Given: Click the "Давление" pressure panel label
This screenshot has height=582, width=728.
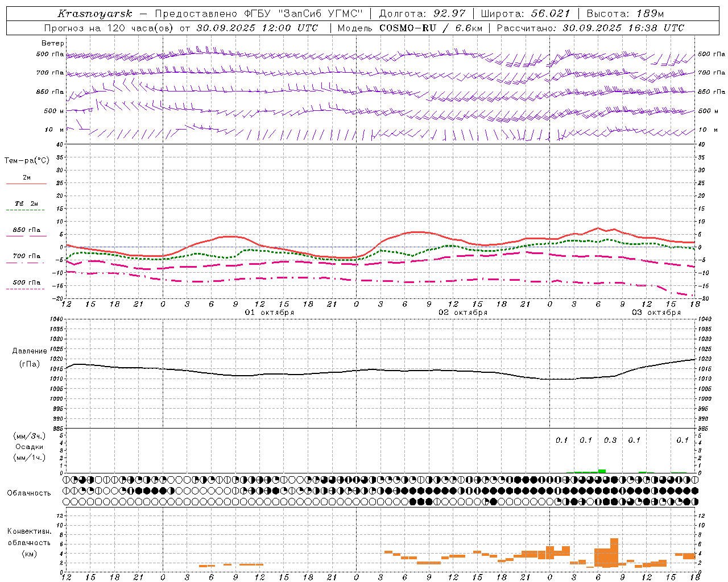Looking at the screenshot, I should coord(30,351).
